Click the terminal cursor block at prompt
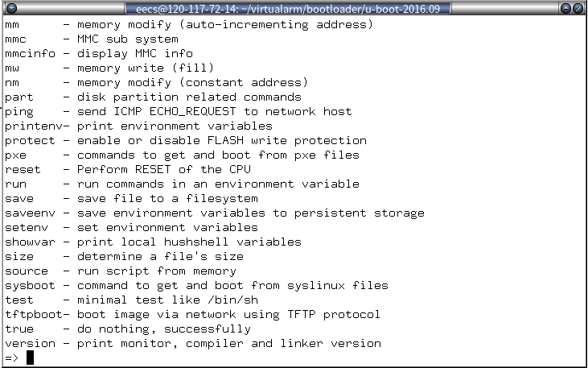The height and width of the screenshot is (368, 588). 31,358
